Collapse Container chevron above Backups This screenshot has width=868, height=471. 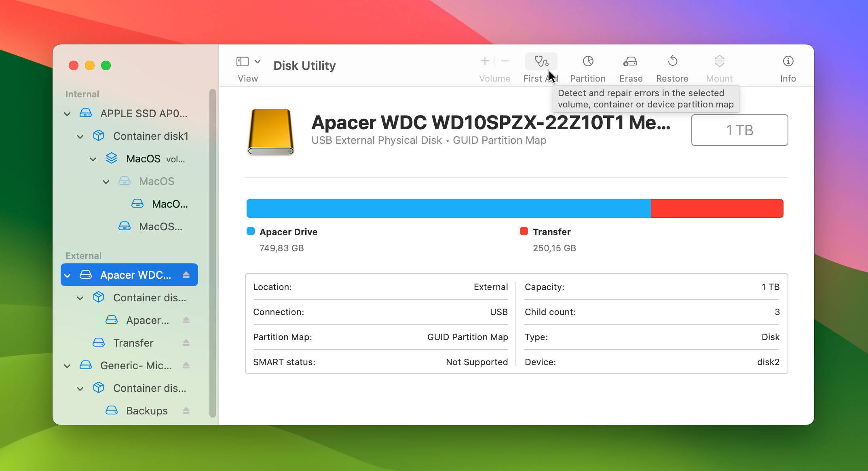click(80, 389)
